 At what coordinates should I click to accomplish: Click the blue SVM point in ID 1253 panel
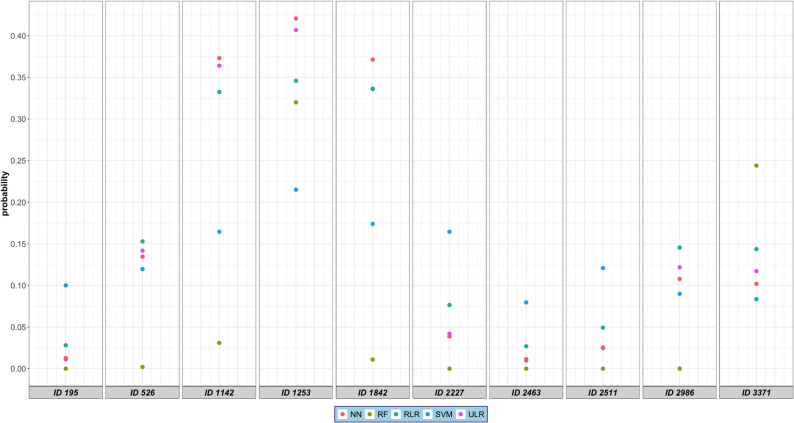(x=296, y=190)
